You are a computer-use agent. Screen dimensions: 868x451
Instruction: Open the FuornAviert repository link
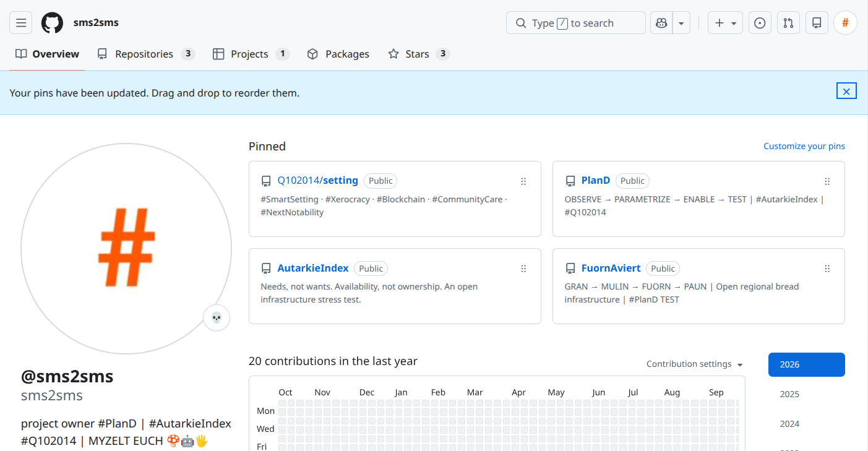pos(611,268)
